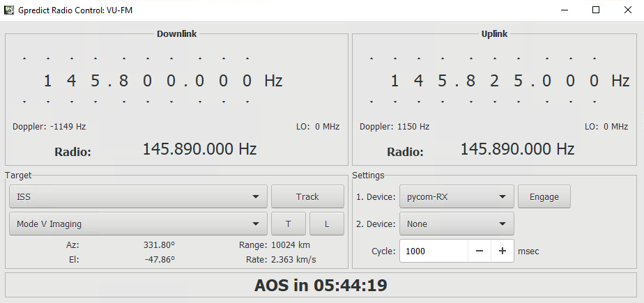Increase Downlink 10 kHz digit with up arrow
Screen dimensions: 644x303
pyautogui.click(x=148, y=59)
